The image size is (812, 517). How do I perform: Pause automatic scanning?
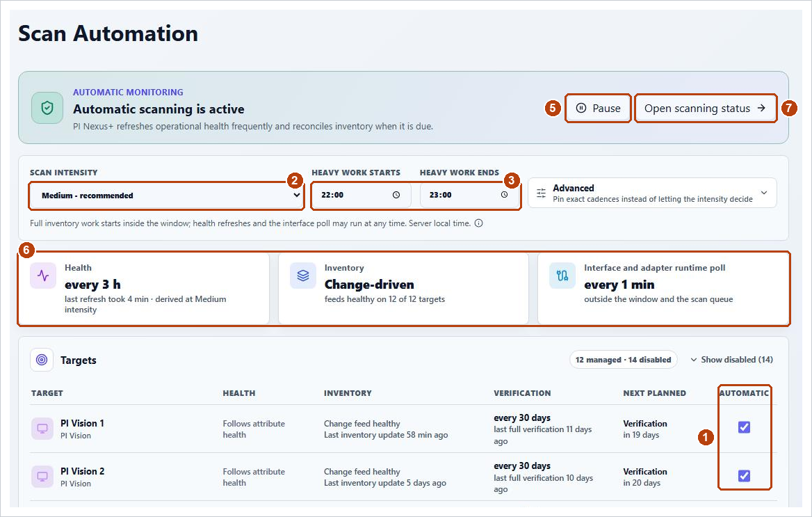pyautogui.click(x=598, y=108)
